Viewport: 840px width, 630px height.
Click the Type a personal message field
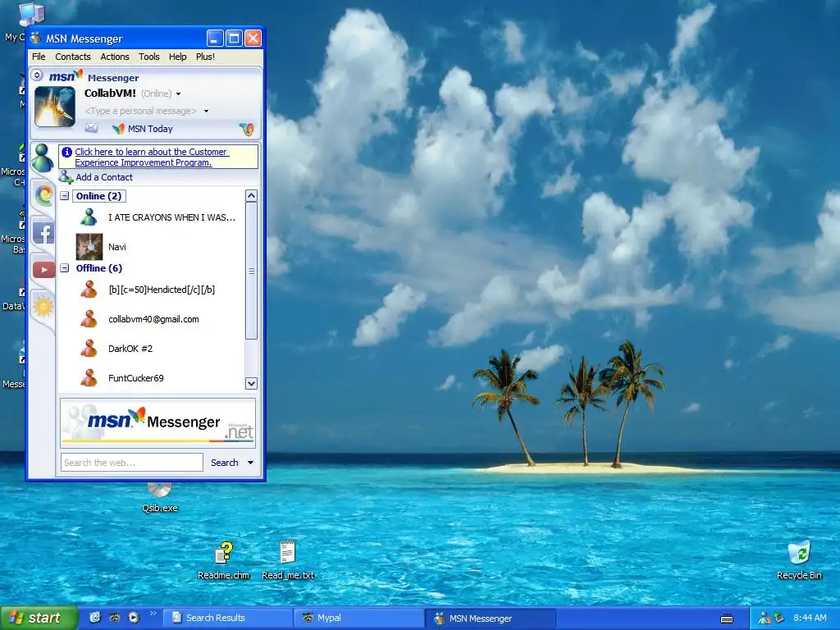pos(141,111)
